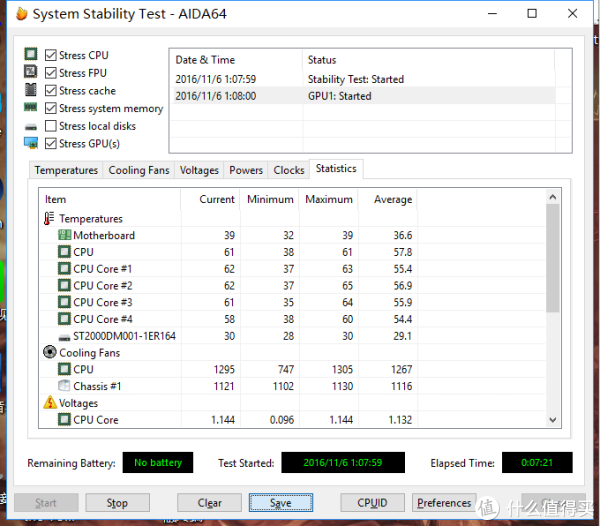Viewport: 600px width, 526px height.
Task: Click the Stress system memory RAM icon
Action: click(31, 107)
